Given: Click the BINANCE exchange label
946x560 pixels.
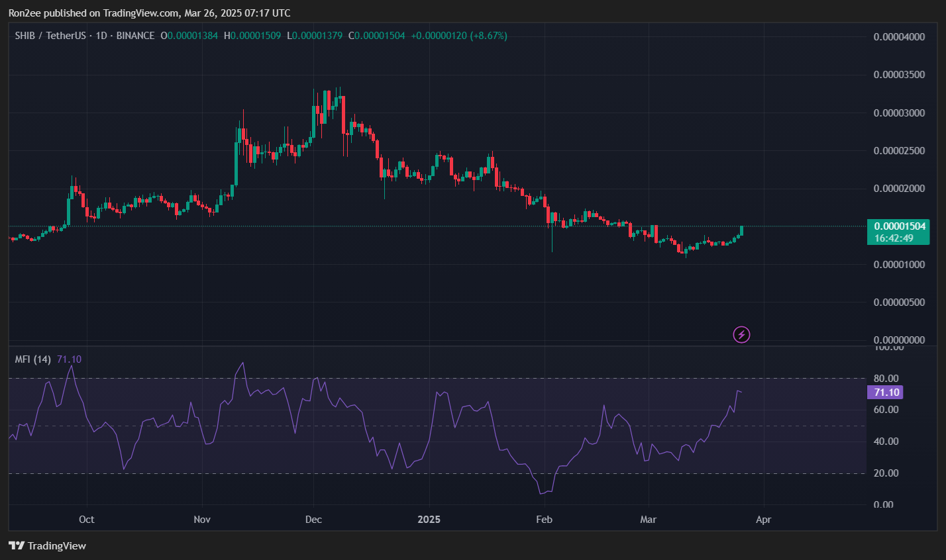Looking at the screenshot, I should 136,35.
